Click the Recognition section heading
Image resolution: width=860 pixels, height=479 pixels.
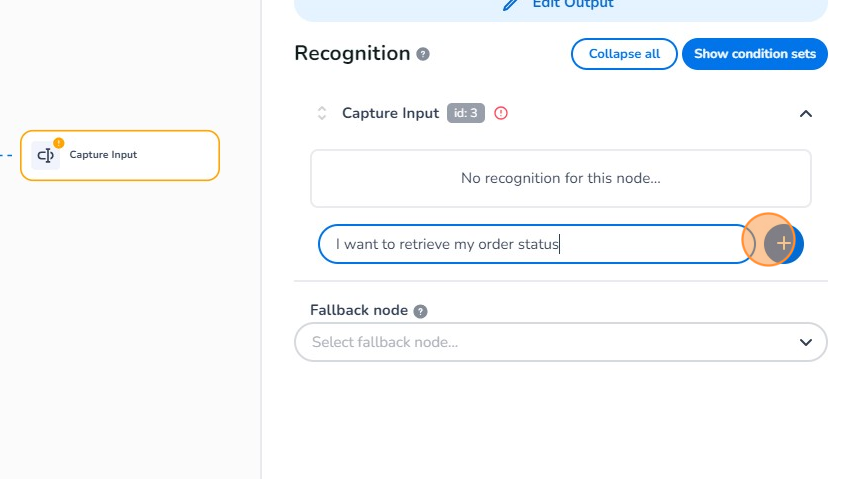(352, 54)
